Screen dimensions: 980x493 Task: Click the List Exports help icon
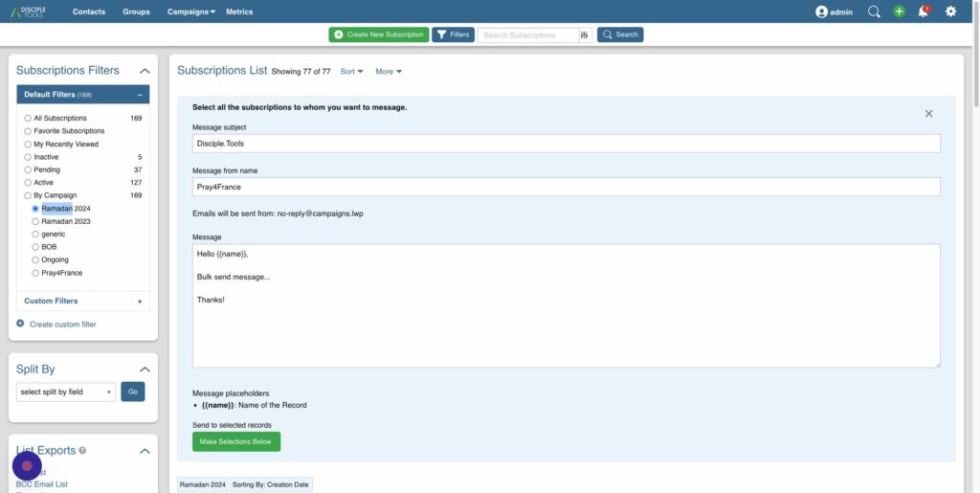[82, 451]
